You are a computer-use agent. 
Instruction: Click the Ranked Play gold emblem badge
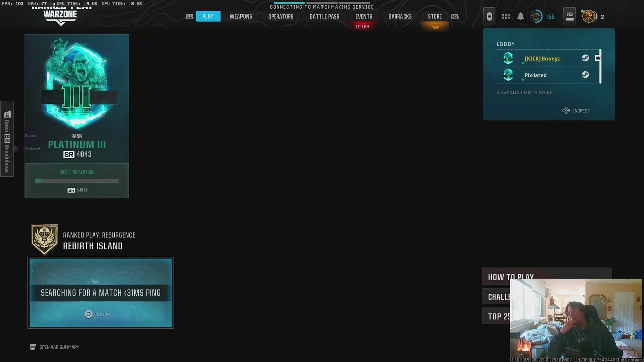click(x=45, y=240)
